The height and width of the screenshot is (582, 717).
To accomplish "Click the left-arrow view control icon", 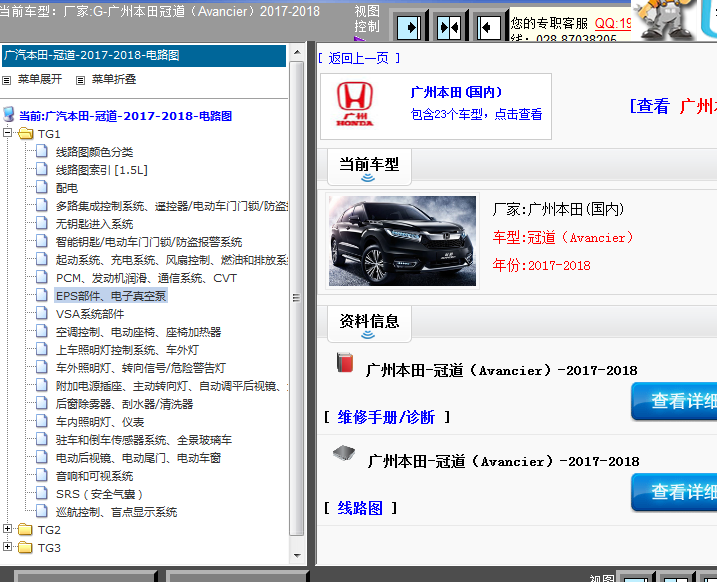I will (x=489, y=27).
